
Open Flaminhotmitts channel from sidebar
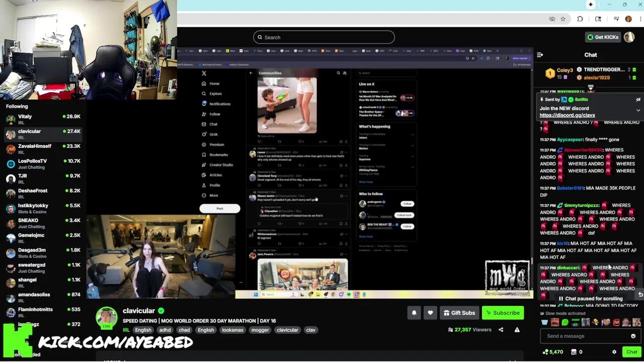tap(43, 312)
